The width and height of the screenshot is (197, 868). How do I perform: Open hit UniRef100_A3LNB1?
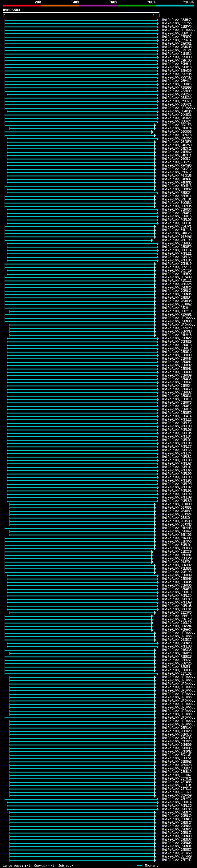pos(176,568)
